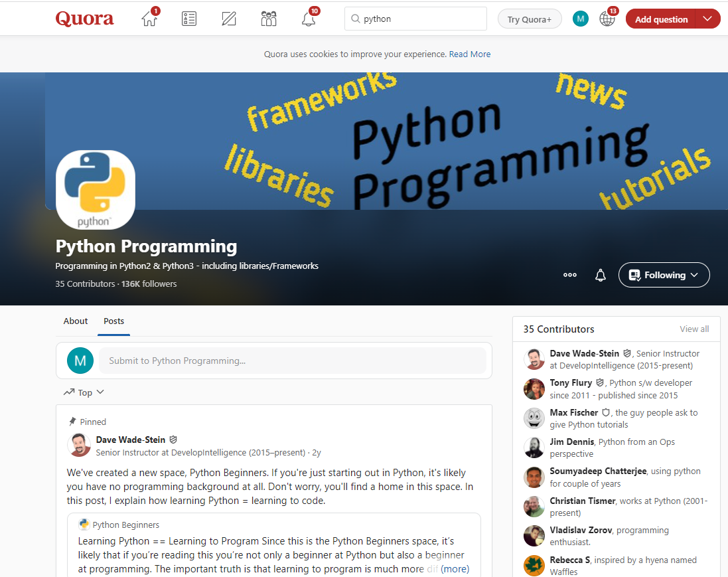Switch to the About tab
Screen dimensions: 728x577
point(76,321)
